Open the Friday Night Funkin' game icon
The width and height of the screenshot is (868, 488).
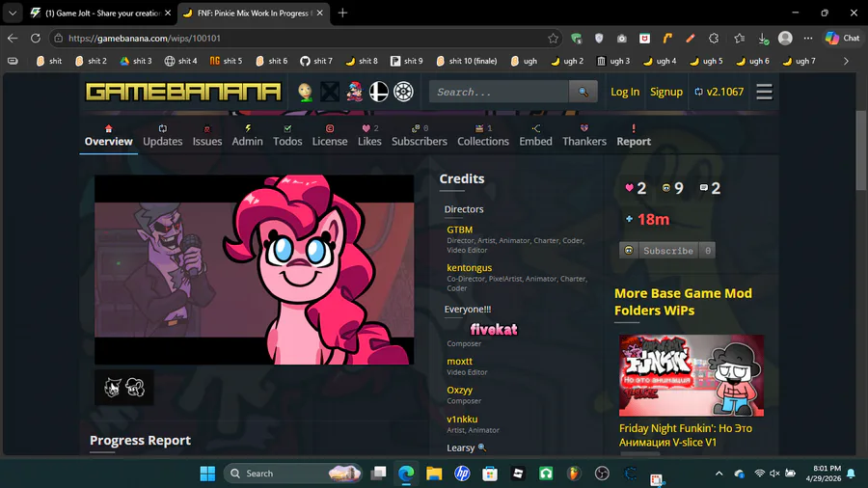point(354,92)
